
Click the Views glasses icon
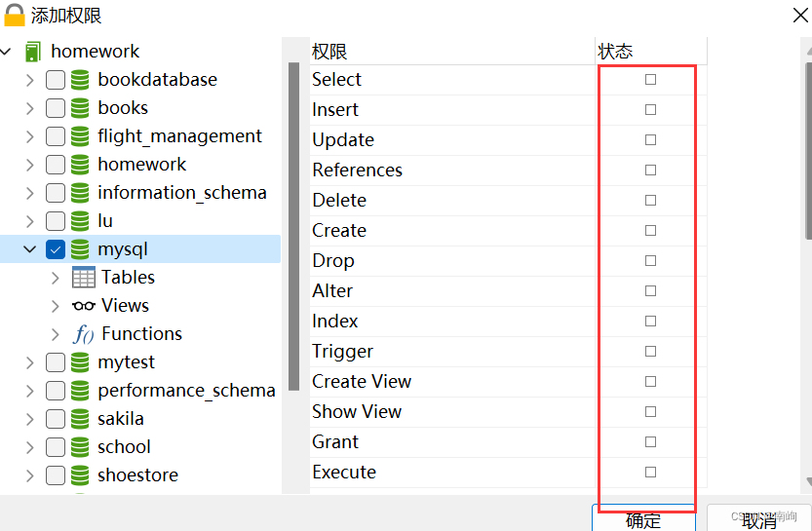click(84, 306)
